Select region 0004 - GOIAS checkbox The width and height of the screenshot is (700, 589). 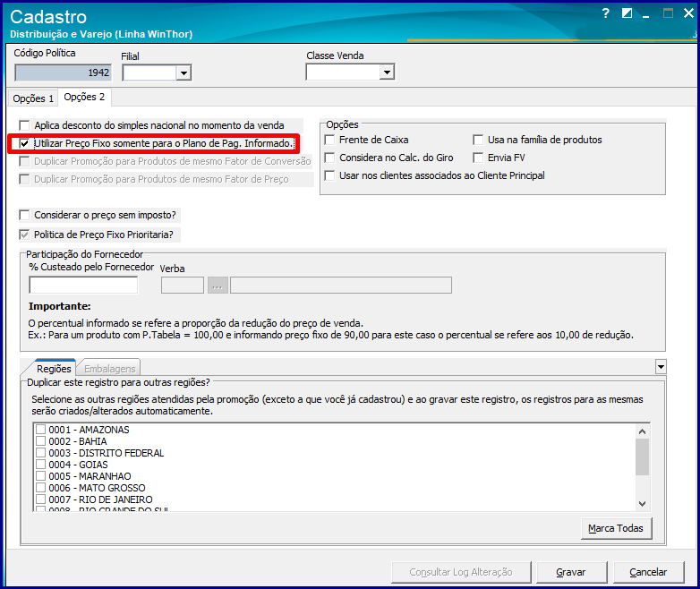coord(40,465)
